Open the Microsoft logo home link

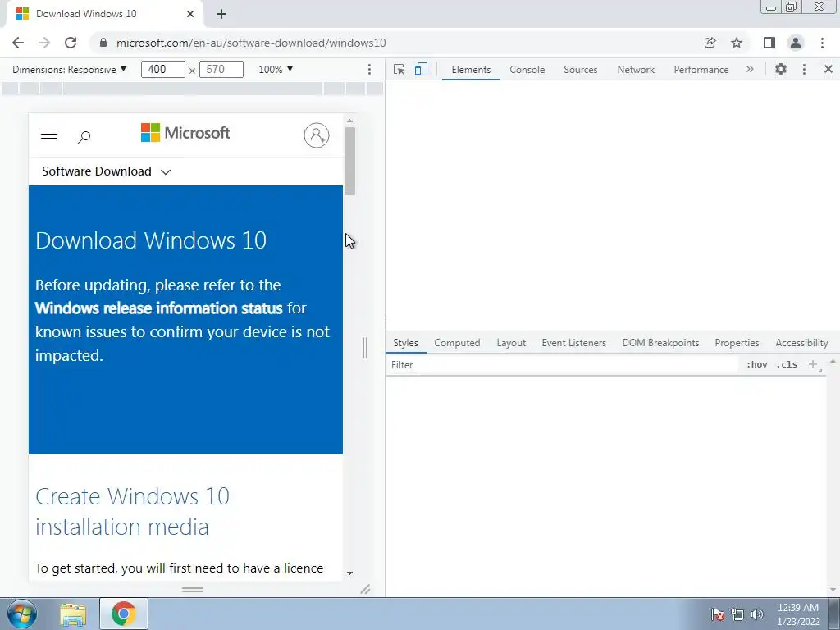click(x=185, y=133)
